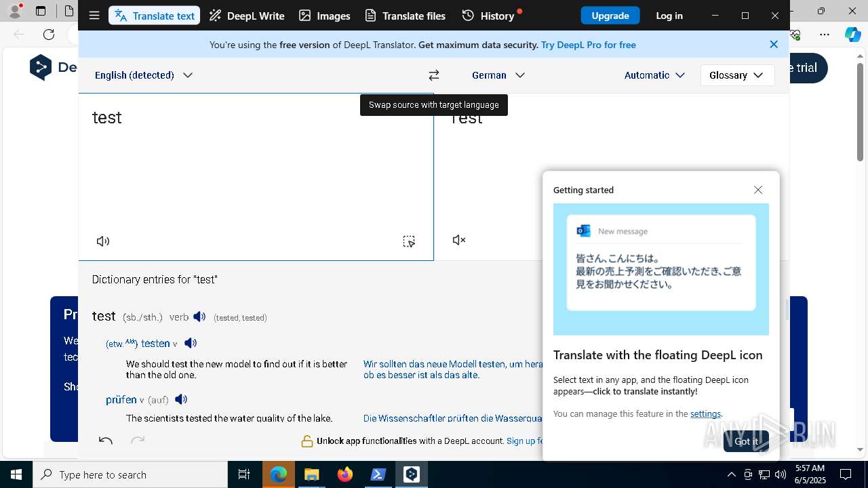Viewport: 868px width, 488px height.
Task: Open the DeepL hamburger menu
Action: pos(94,16)
